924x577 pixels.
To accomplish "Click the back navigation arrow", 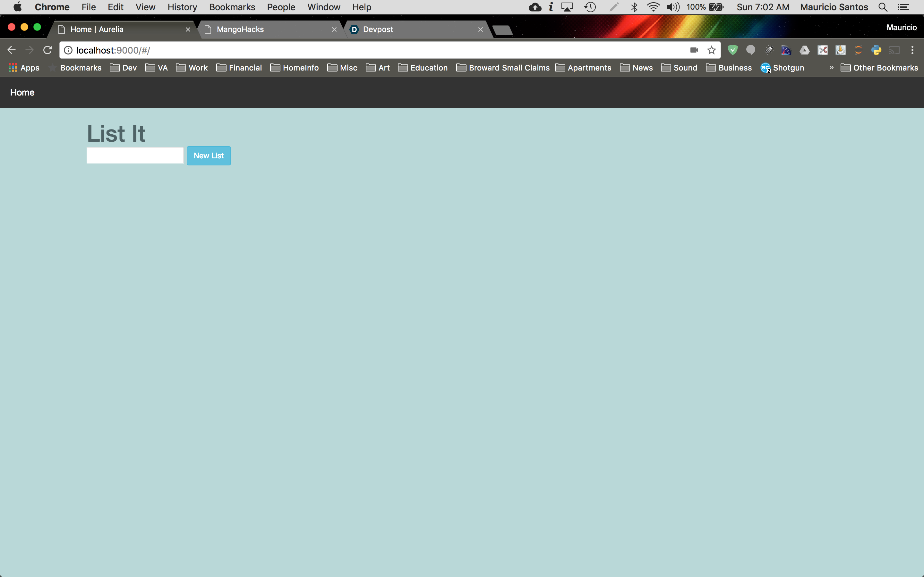I will 12,50.
